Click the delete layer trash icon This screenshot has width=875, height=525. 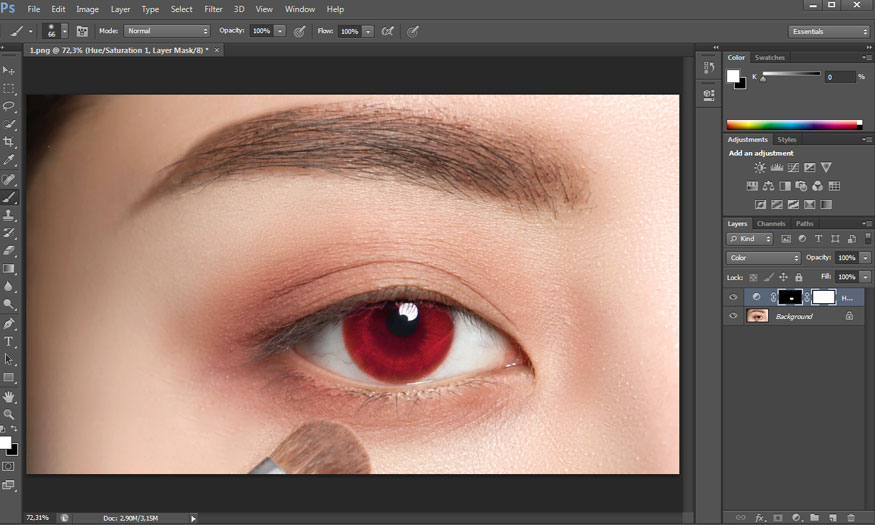point(850,518)
